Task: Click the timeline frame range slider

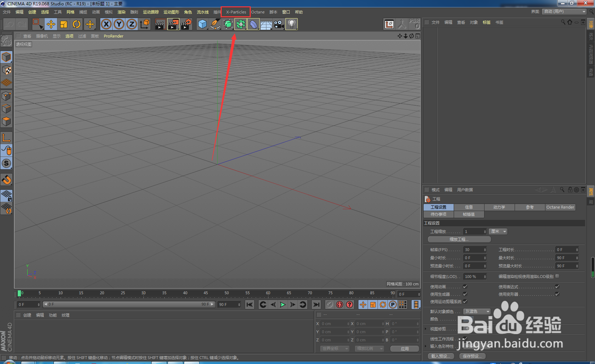Action: coord(129,305)
